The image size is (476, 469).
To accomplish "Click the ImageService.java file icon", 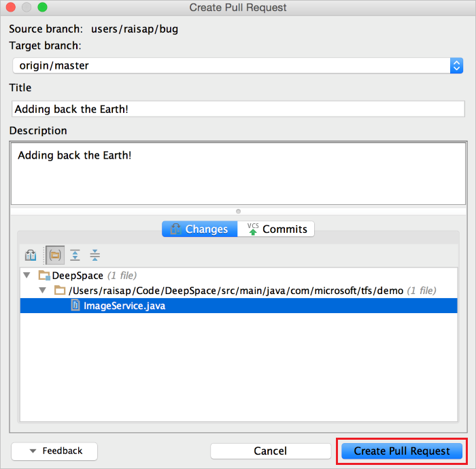I will point(75,306).
